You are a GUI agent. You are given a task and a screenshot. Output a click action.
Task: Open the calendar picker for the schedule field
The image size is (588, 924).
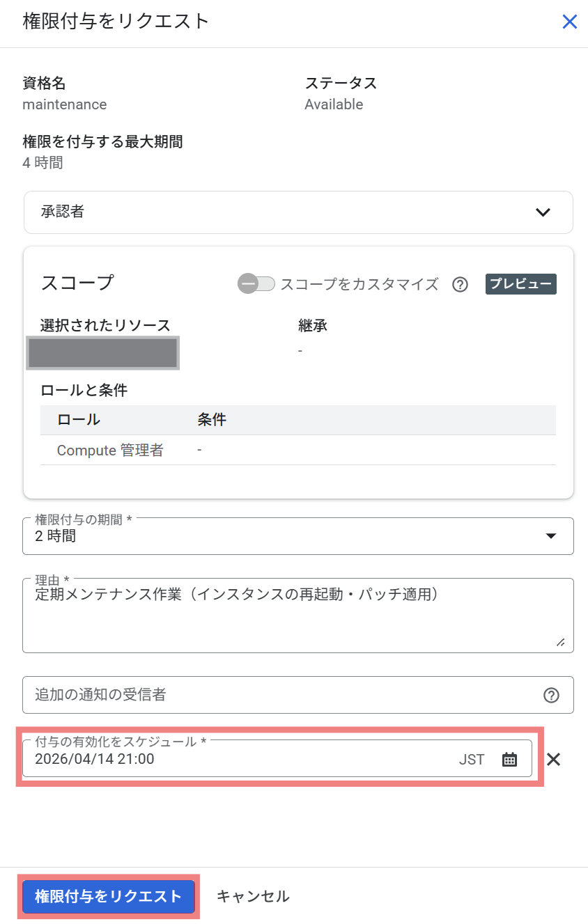point(509,759)
